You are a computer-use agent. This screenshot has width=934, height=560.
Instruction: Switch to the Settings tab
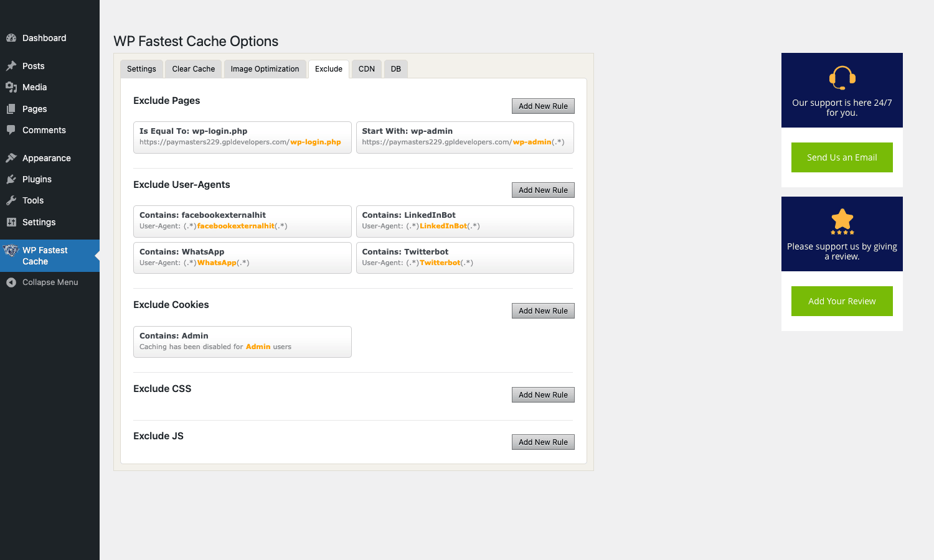coord(141,69)
